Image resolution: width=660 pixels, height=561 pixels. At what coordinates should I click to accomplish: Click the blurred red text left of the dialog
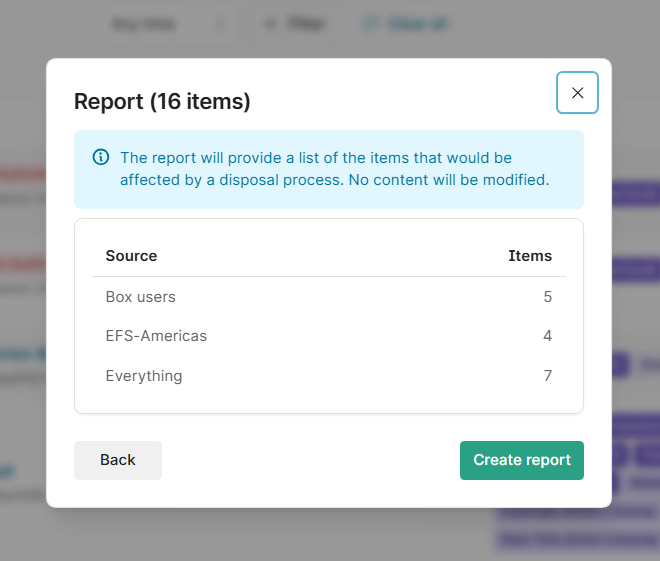point(22,174)
